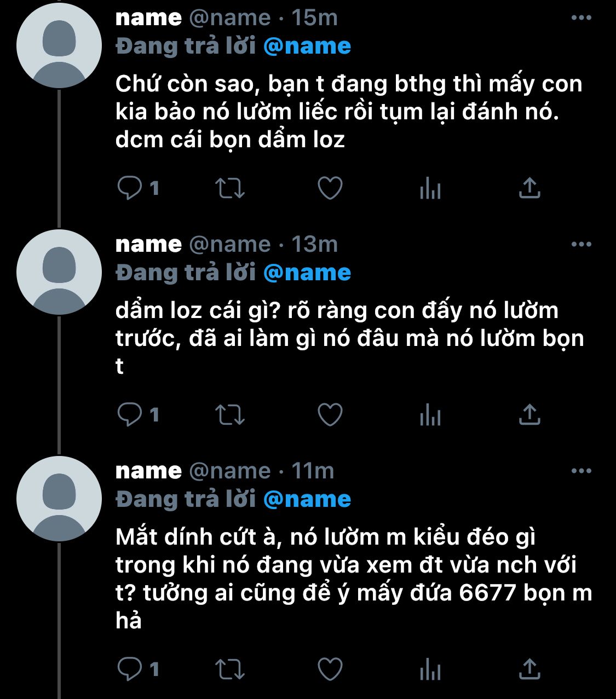Like the tweet posted 11m ago
Image resolution: width=616 pixels, height=699 pixels.
tap(330, 669)
